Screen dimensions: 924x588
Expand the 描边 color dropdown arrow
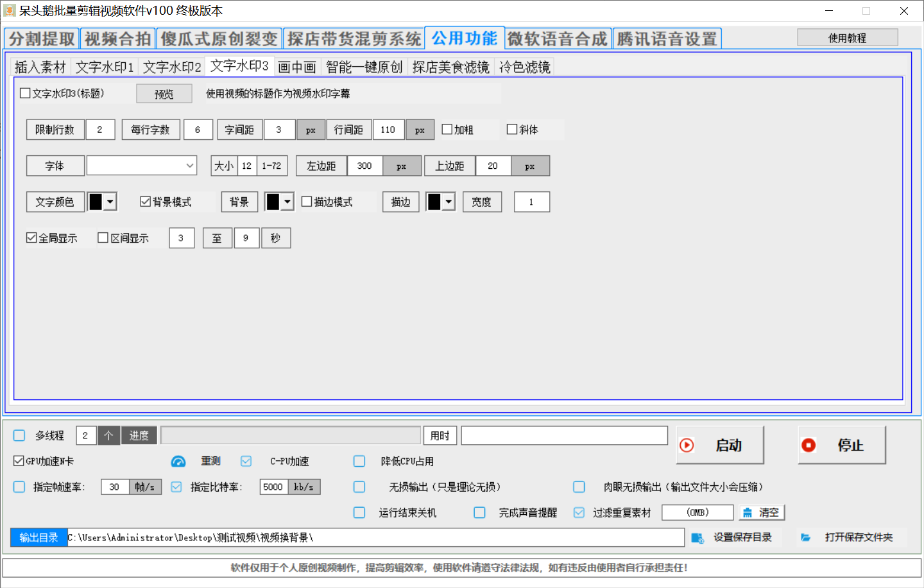[x=449, y=202]
